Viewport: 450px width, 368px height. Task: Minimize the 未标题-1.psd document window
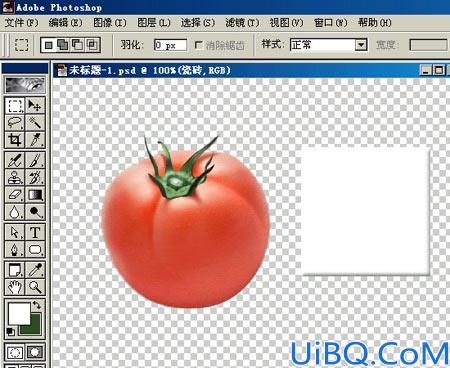[x=425, y=70]
